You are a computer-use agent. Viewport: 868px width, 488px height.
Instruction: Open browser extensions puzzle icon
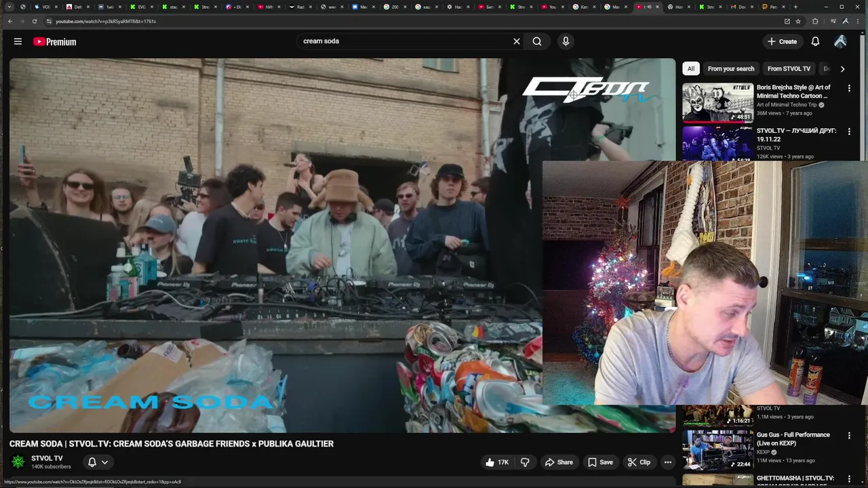pyautogui.click(x=815, y=21)
